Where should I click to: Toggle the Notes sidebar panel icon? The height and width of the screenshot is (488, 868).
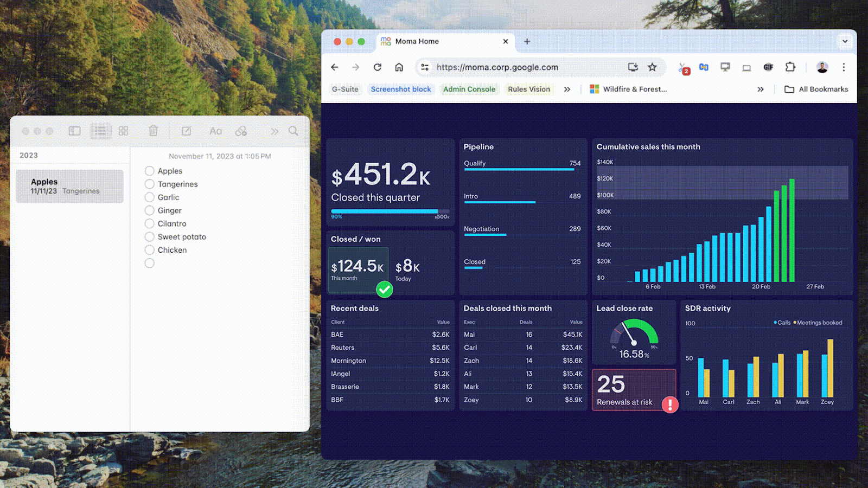(75, 131)
